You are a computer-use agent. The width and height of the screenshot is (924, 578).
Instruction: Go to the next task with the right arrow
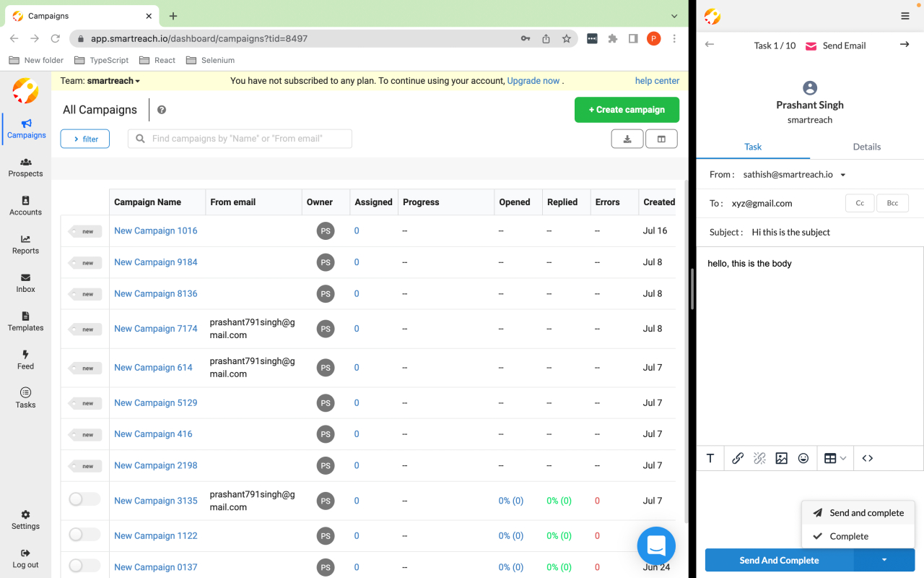tap(905, 45)
